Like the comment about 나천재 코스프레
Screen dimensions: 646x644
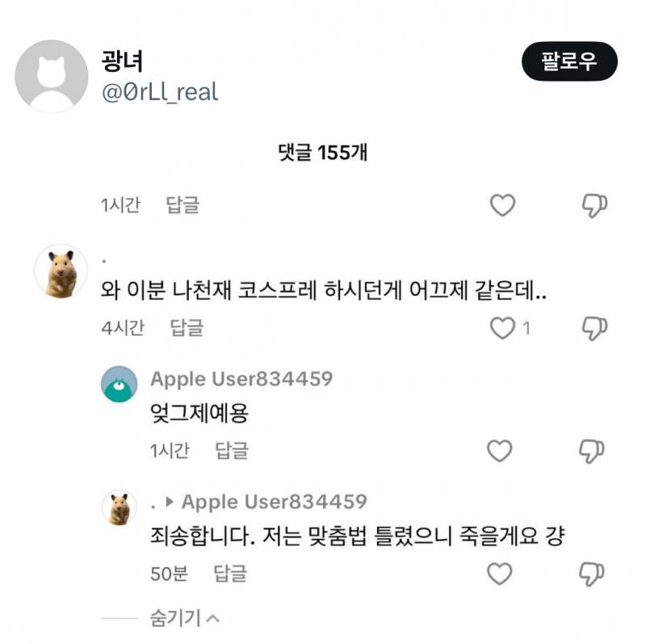[501, 326]
